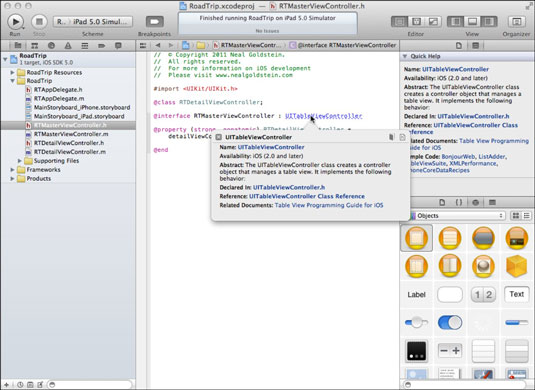Image resolution: width=535 pixels, height=390 pixels.
Task: Show the Search navigator
Action: [51, 45]
